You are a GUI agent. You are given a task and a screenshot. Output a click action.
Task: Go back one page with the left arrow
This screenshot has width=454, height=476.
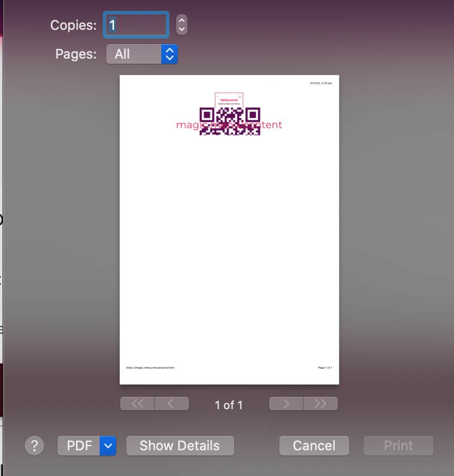pyautogui.click(x=172, y=404)
